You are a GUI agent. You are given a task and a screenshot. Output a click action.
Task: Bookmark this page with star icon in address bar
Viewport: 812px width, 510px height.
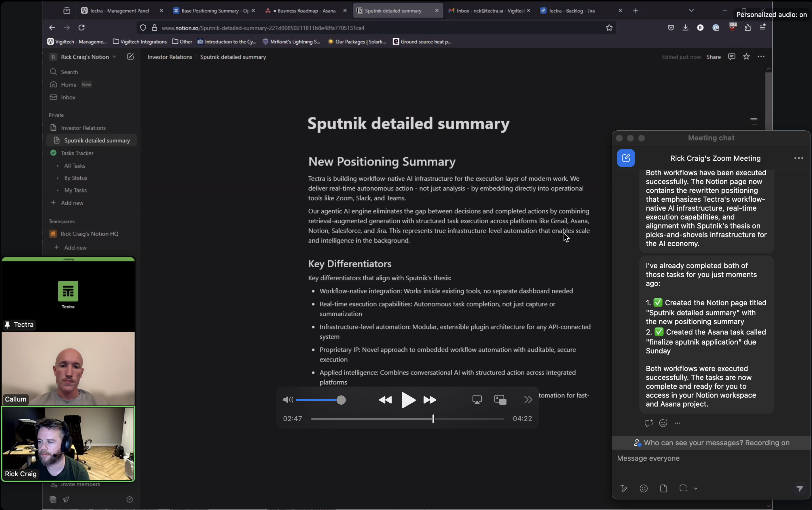click(609, 28)
